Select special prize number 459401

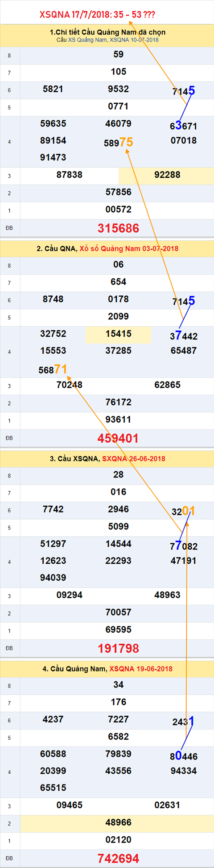point(119,438)
